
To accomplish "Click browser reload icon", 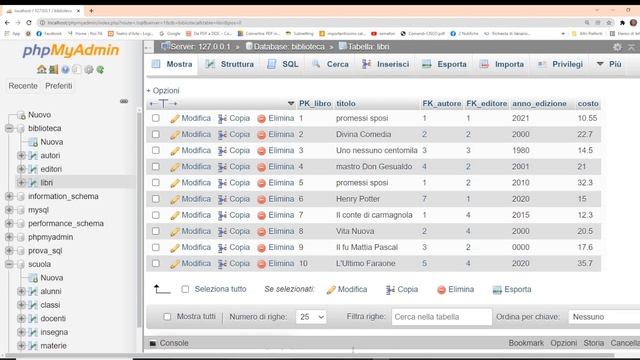I will pyautogui.click(x=29, y=23).
